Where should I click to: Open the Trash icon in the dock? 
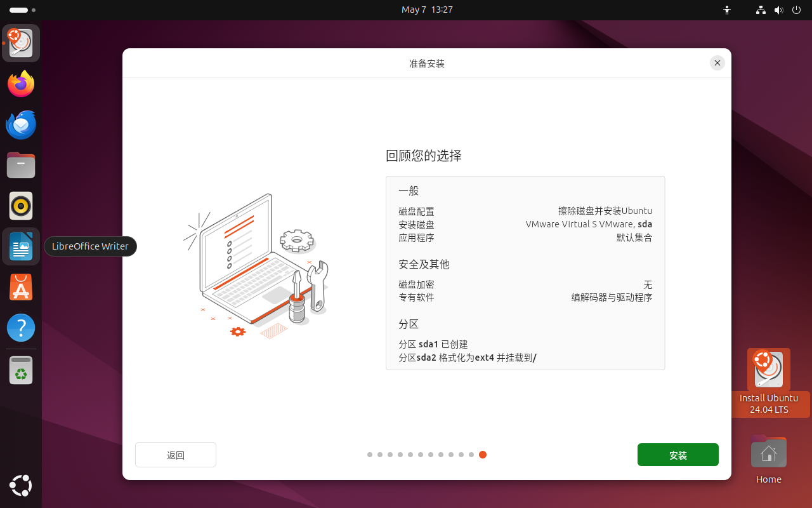[20, 370]
